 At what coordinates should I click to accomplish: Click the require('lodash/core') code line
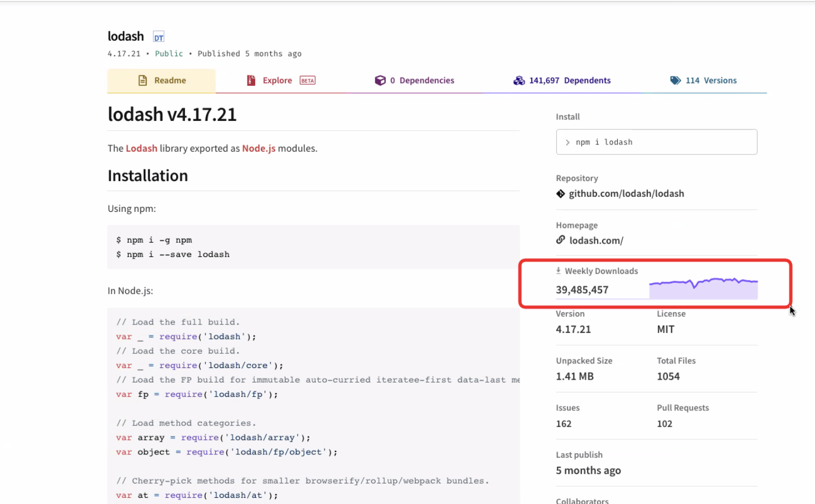(x=200, y=365)
